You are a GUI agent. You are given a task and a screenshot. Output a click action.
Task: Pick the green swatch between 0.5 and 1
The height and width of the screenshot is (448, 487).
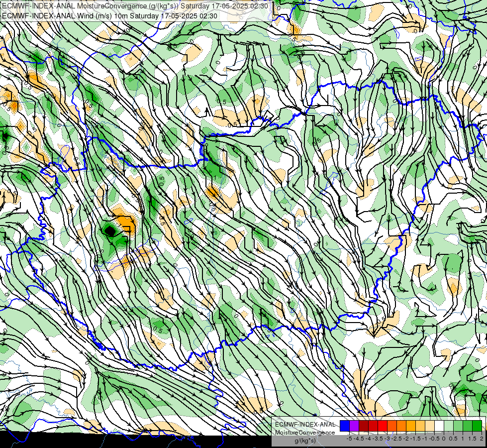pos(458,426)
